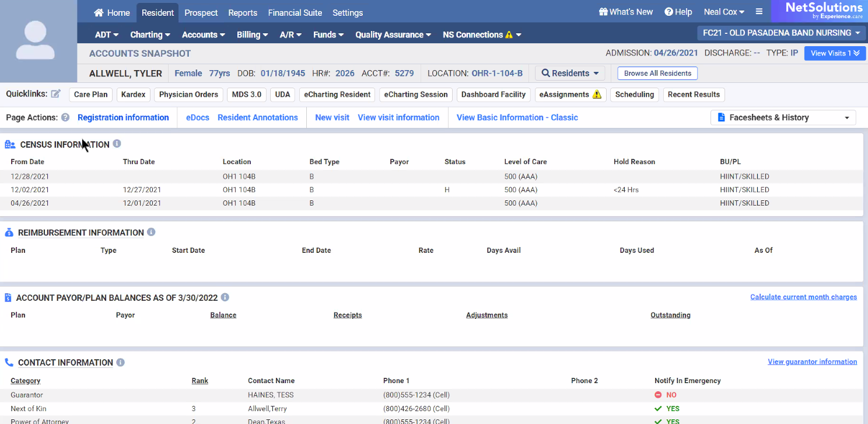Select the census From Date 12/28/2021 cell
This screenshot has height=424, width=868.
click(30, 176)
